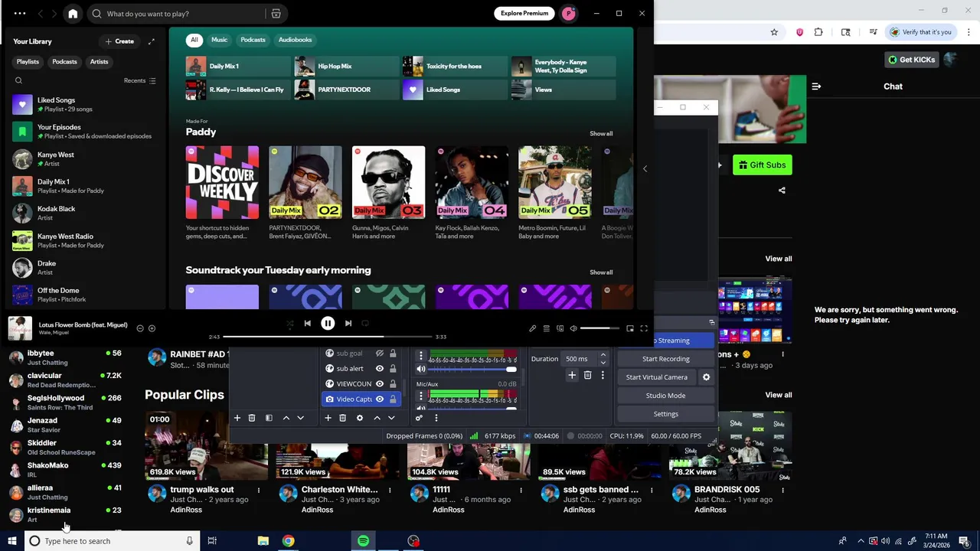Expand Your Library to full view
This screenshot has height=551, width=980.
151,41
